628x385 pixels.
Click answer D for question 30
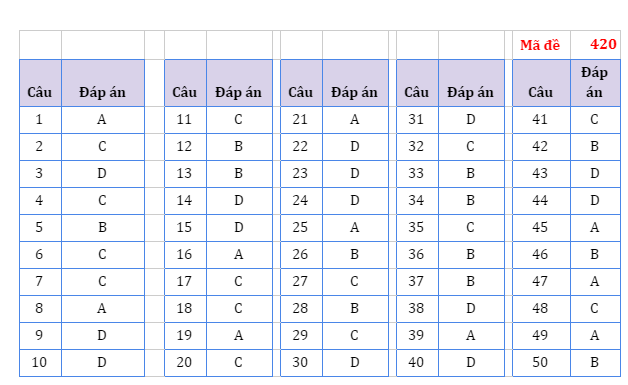[x=355, y=363]
